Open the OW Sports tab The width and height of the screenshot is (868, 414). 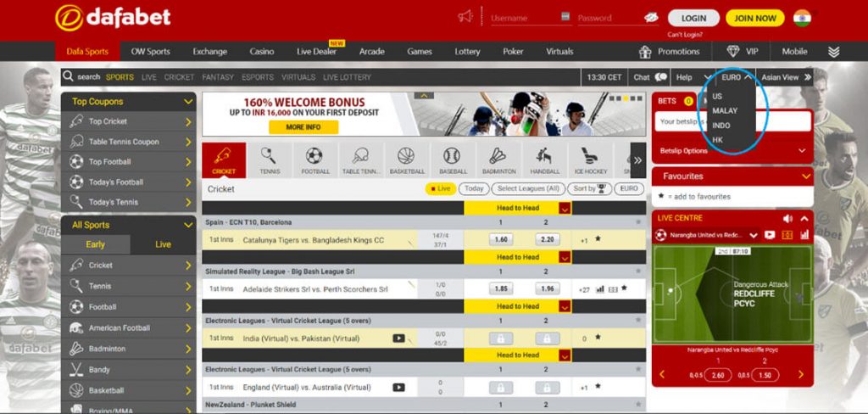pos(151,52)
